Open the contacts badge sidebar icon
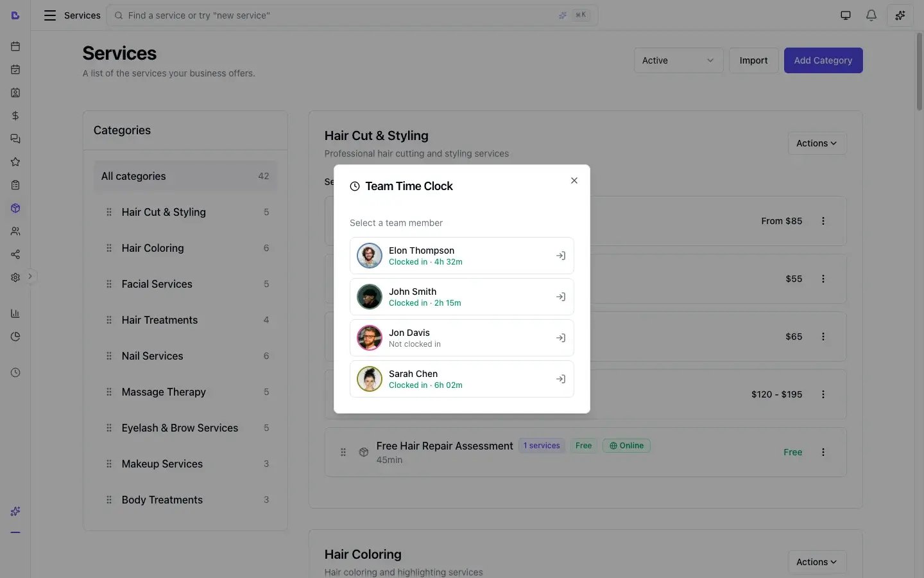The height and width of the screenshot is (578, 924). (15, 92)
